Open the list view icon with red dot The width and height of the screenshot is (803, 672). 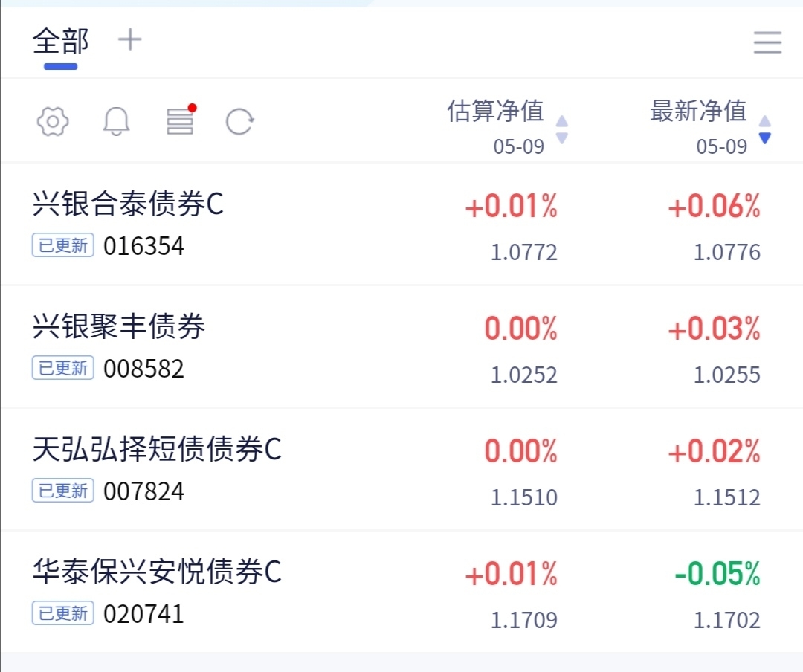click(181, 120)
